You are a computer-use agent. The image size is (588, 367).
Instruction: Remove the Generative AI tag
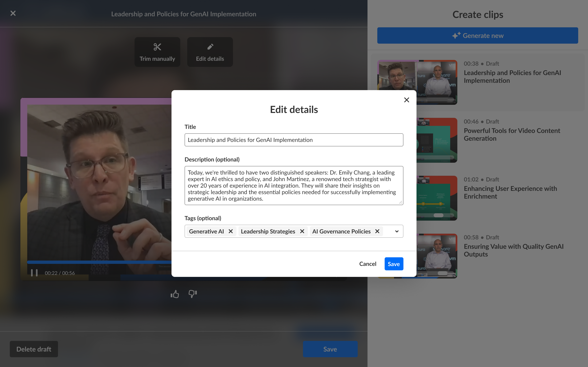pyautogui.click(x=231, y=231)
